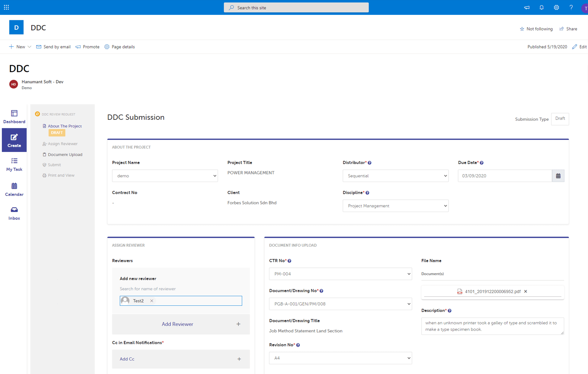The width and height of the screenshot is (588, 374).
Task: Click the megaphone feedback icon in top bar
Action: (527, 7)
